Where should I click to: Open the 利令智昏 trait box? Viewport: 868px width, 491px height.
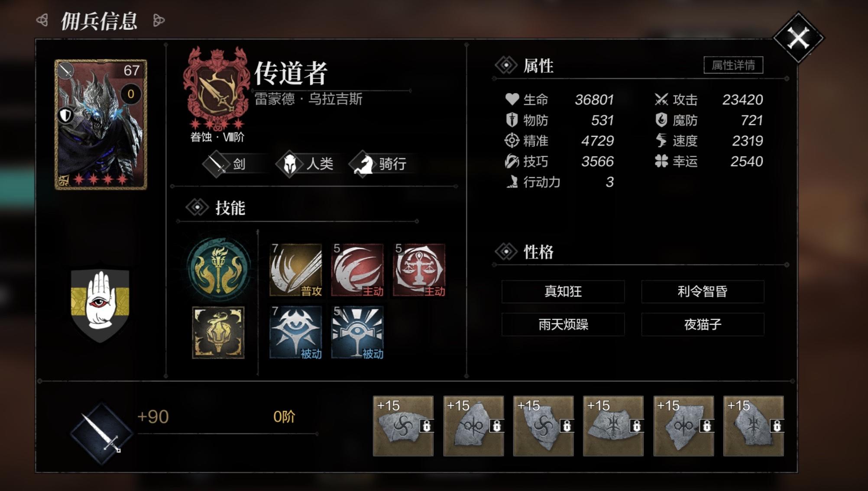click(703, 291)
